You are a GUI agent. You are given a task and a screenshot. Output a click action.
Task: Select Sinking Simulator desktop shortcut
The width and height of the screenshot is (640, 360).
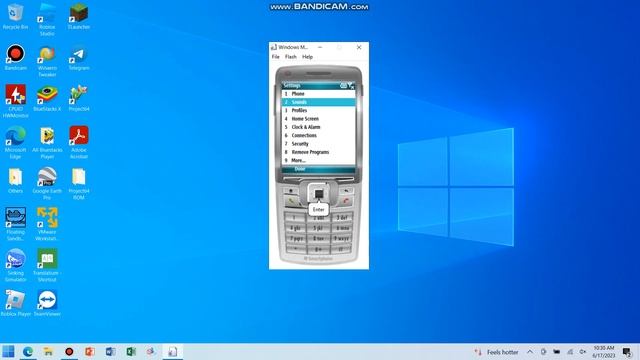point(16,265)
